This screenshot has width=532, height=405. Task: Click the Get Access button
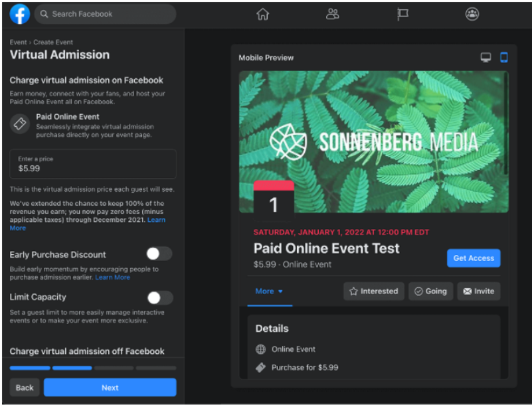[474, 258]
